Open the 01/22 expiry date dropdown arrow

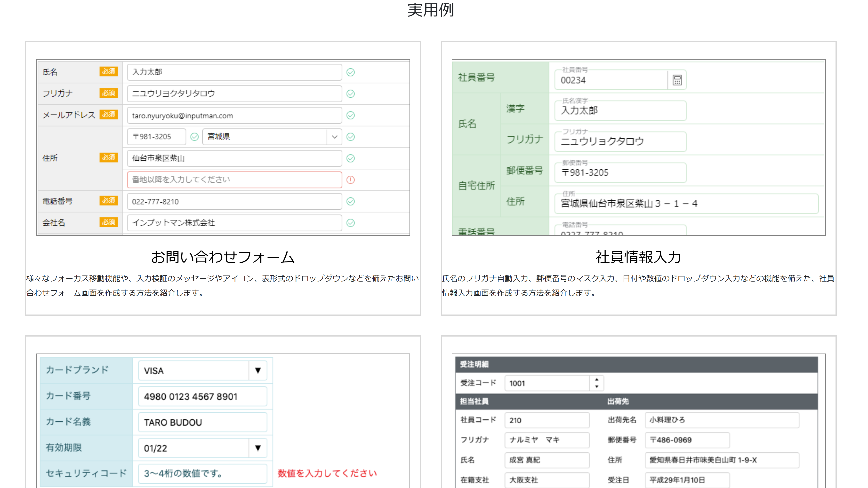coord(258,448)
